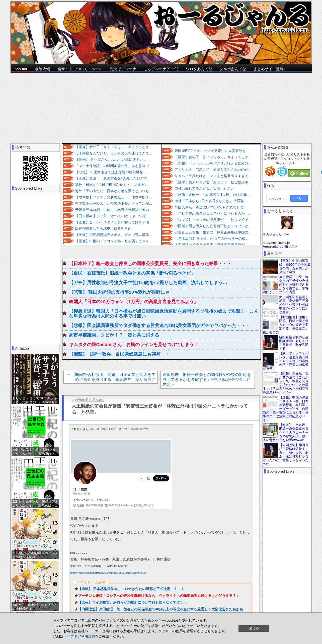Open realtime article 【悲報】ワイ刑務官、お前らが刑務所
The image size is (322, 644).
point(132,602)
